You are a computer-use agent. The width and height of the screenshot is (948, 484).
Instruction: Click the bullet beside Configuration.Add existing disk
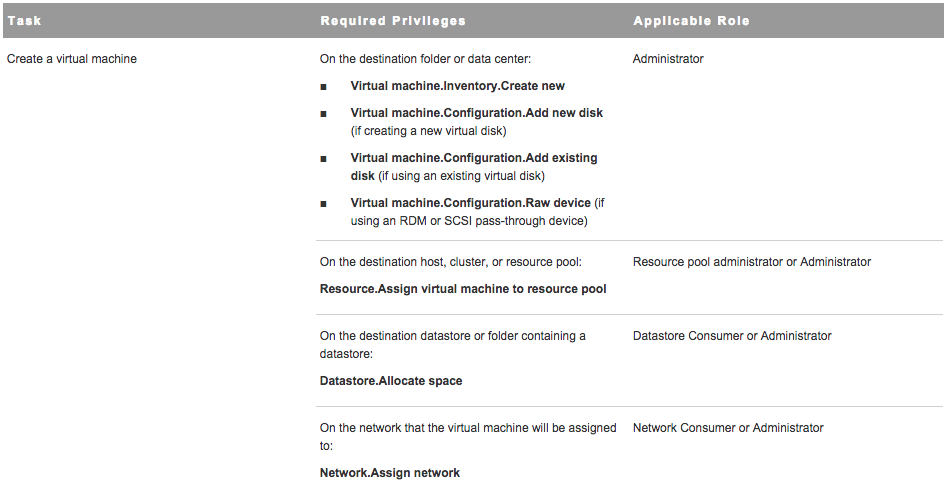(324, 159)
